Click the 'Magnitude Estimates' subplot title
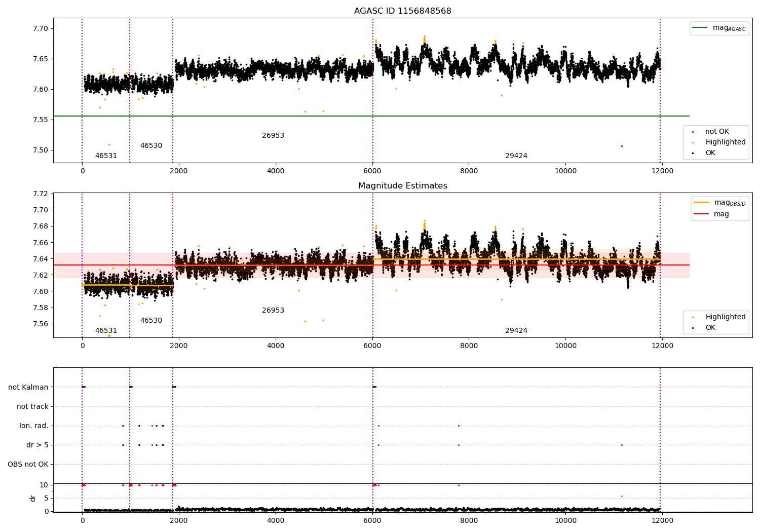760x532 pixels. pos(402,186)
